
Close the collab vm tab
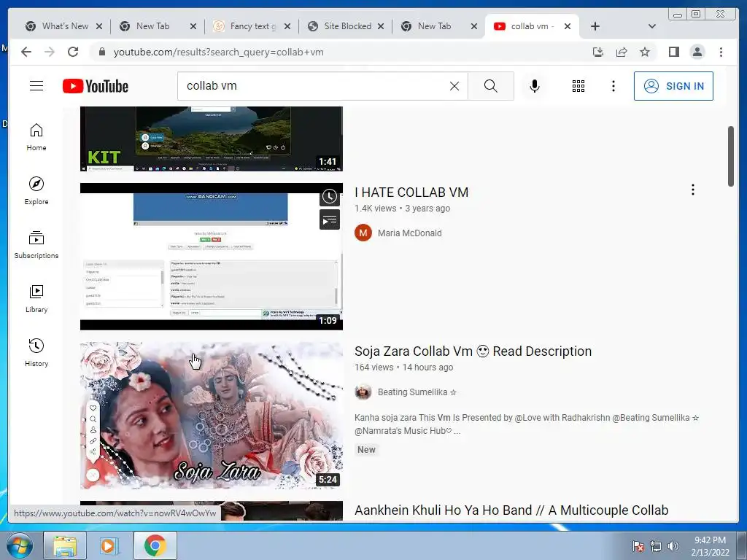point(568,26)
